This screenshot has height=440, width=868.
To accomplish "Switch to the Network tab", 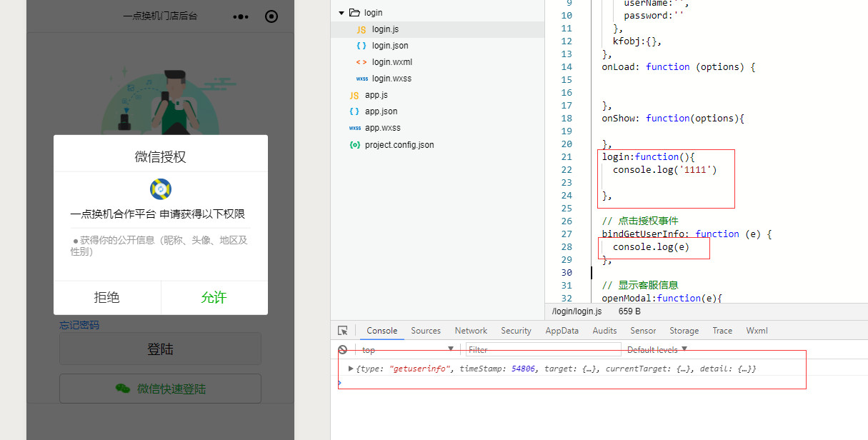I will pyautogui.click(x=471, y=331).
